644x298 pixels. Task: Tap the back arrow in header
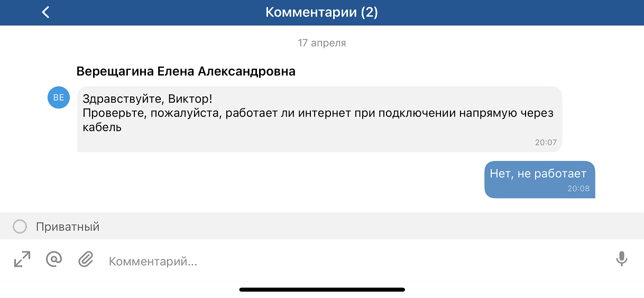[x=45, y=12]
